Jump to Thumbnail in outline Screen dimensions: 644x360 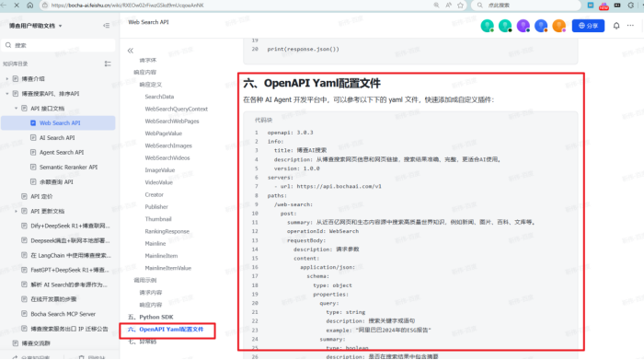(x=158, y=219)
